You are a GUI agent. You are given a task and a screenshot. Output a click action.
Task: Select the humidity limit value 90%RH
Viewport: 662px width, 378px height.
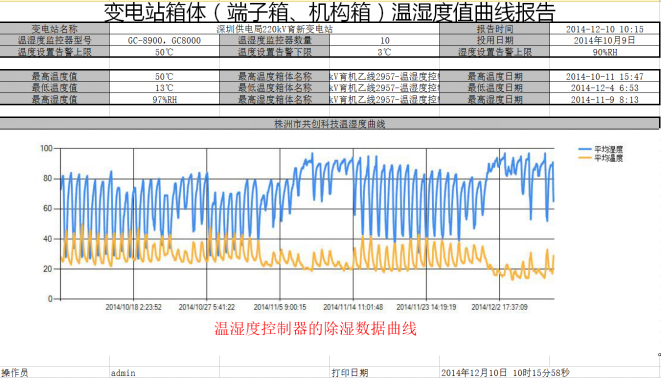(605, 52)
